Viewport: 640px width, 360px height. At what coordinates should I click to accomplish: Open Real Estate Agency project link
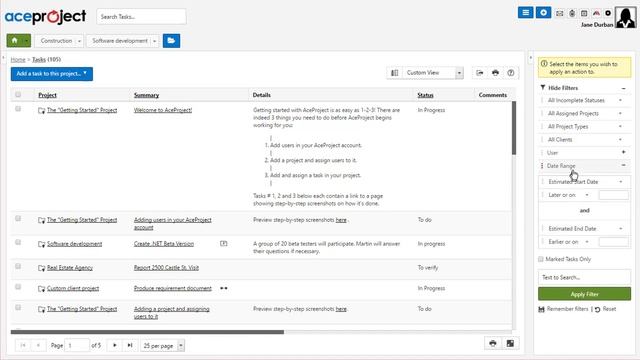(70, 268)
